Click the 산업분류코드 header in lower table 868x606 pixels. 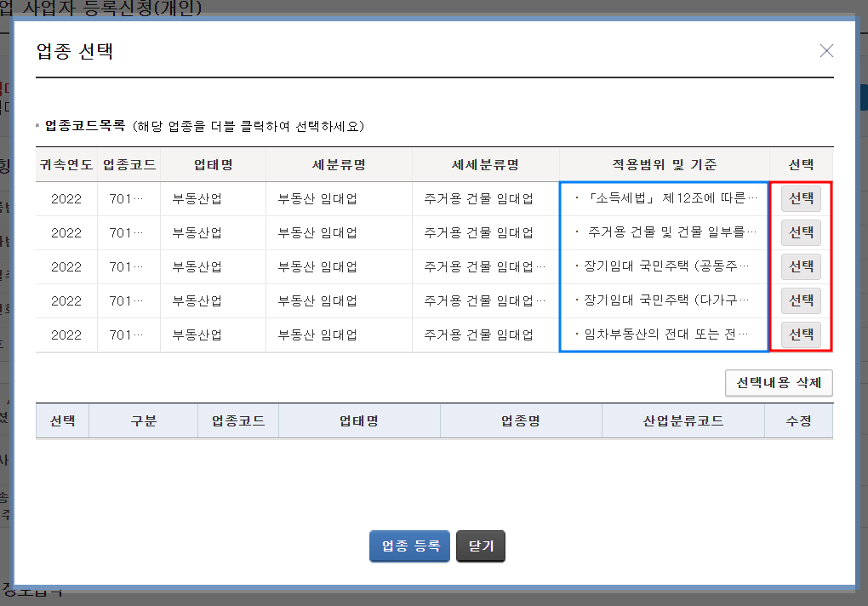click(x=682, y=420)
